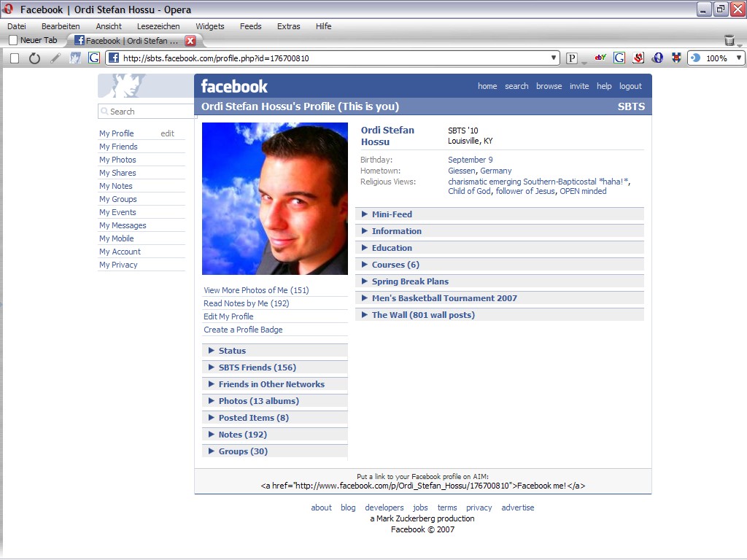747x560 pixels.
Task: Open the 100% zoom level dropdown
Action: (739, 58)
